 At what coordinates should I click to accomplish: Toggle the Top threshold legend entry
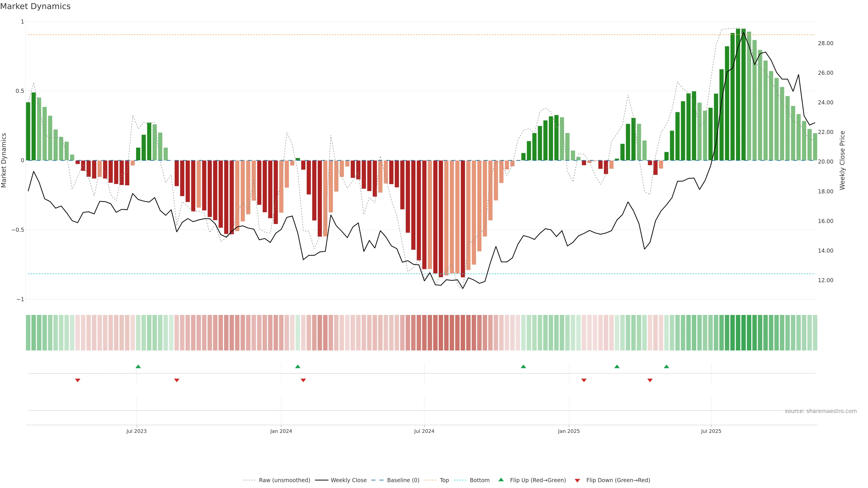tap(444, 480)
